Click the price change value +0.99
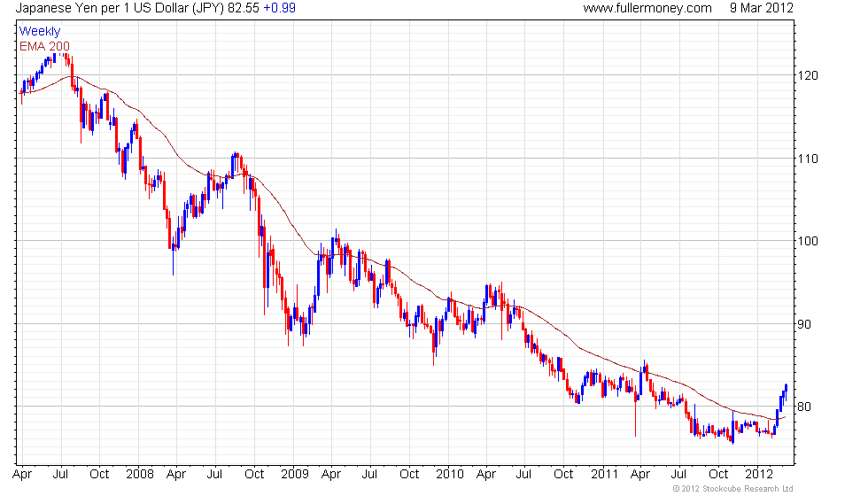 click(x=279, y=8)
